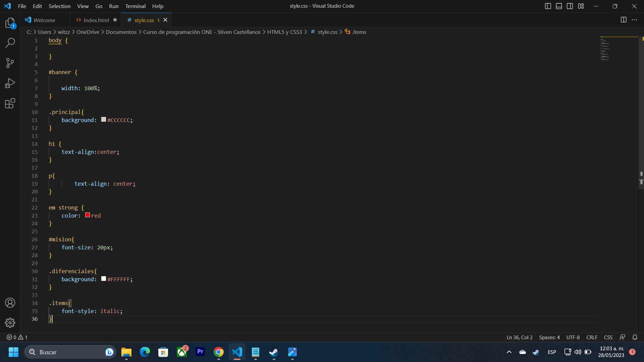Change end of line via CRLF
This screenshot has height=362, width=644.
[592, 337]
